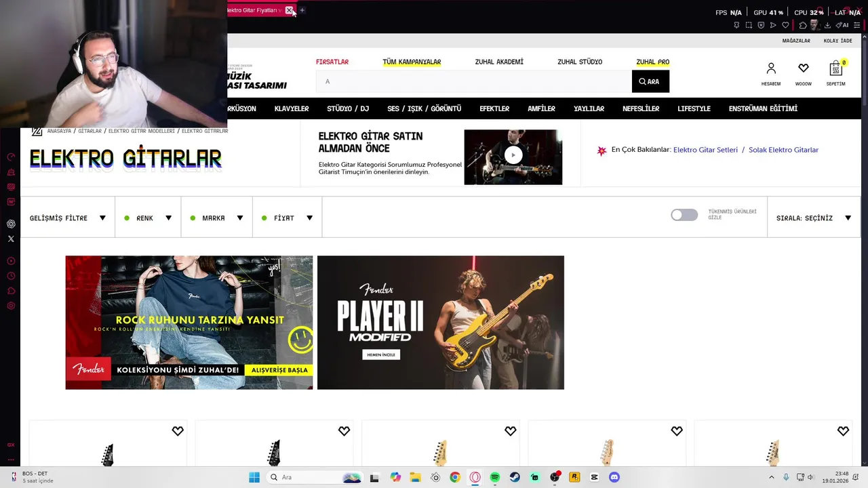
Task: Click the bookmark heart in browser toolbar
Action: [785, 25]
